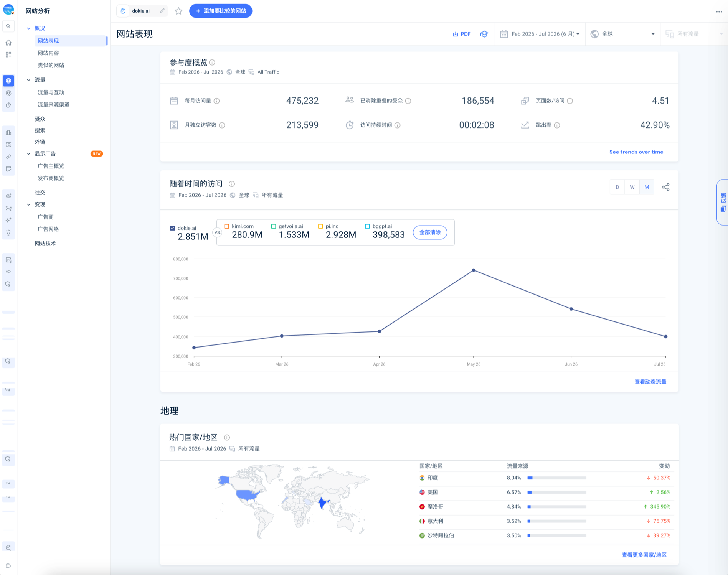728x575 pixels.
Task: Show info tooltip for 访问持续时间
Action: click(398, 125)
